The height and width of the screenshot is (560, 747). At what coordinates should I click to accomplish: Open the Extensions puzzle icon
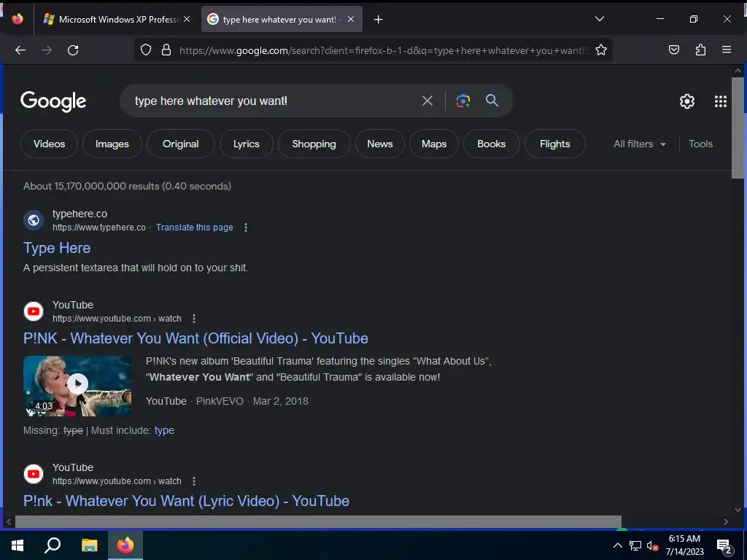700,50
